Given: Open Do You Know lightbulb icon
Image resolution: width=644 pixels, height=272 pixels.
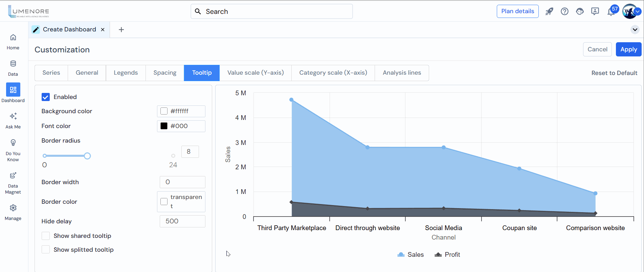Looking at the screenshot, I should [13, 143].
